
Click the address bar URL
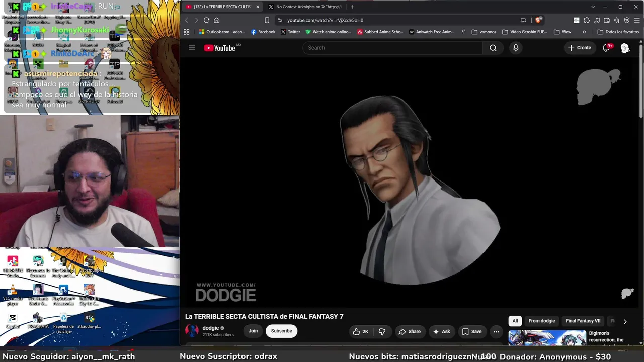(325, 20)
